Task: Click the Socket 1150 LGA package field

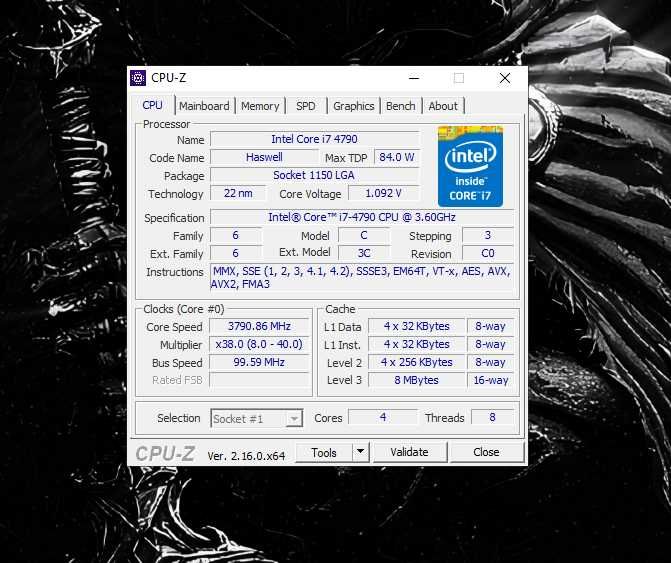Action: [315, 175]
